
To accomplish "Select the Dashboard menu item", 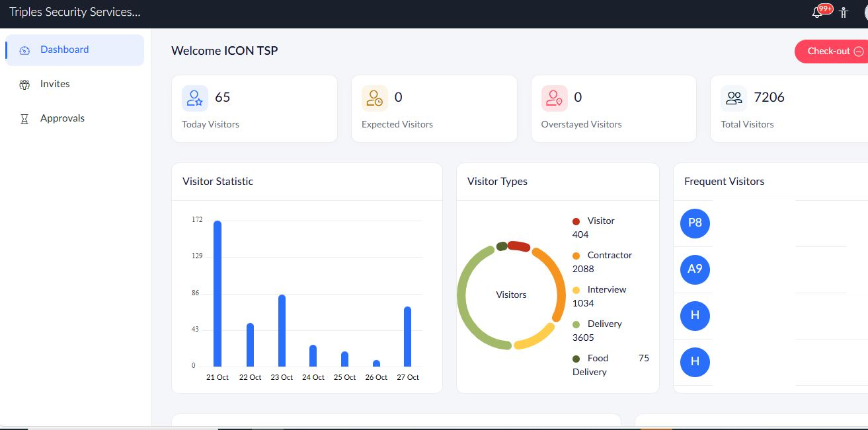I will (75, 50).
